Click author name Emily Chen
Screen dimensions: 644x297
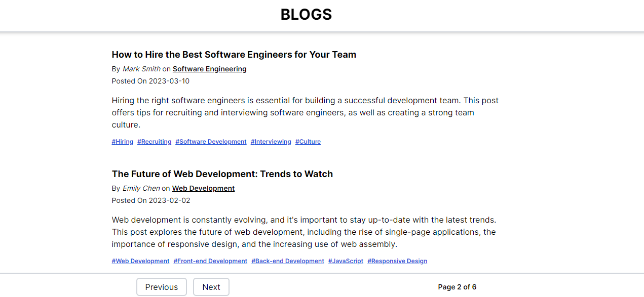click(x=141, y=188)
